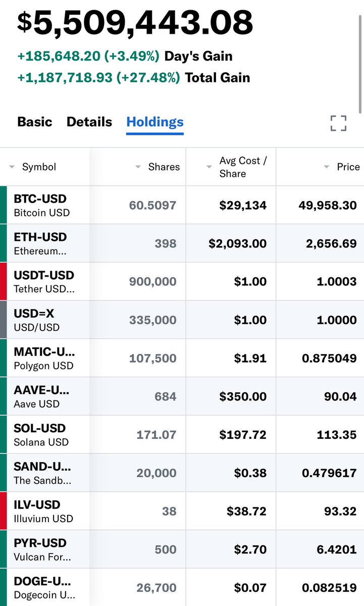Select the $2,093.00 average cost cell
The image size is (364, 606).
click(x=231, y=244)
